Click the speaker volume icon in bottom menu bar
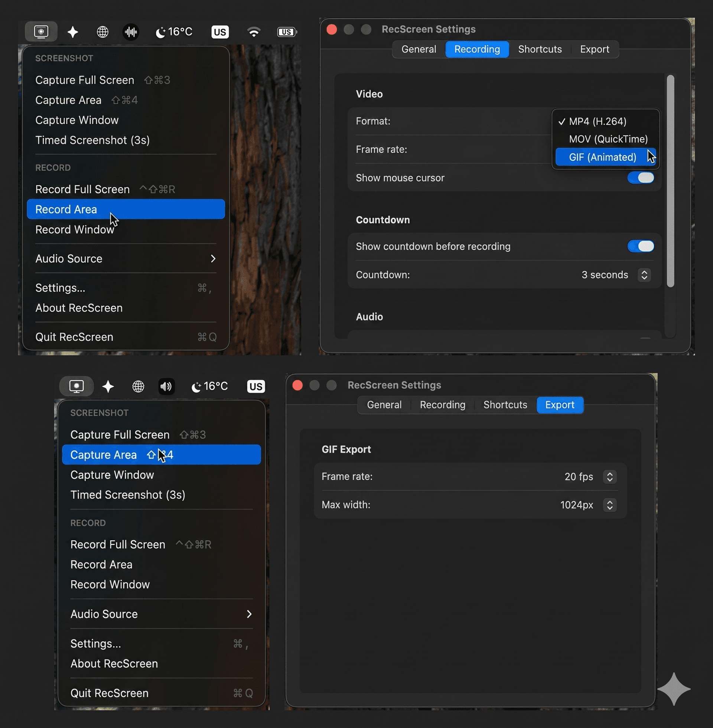 pos(167,386)
